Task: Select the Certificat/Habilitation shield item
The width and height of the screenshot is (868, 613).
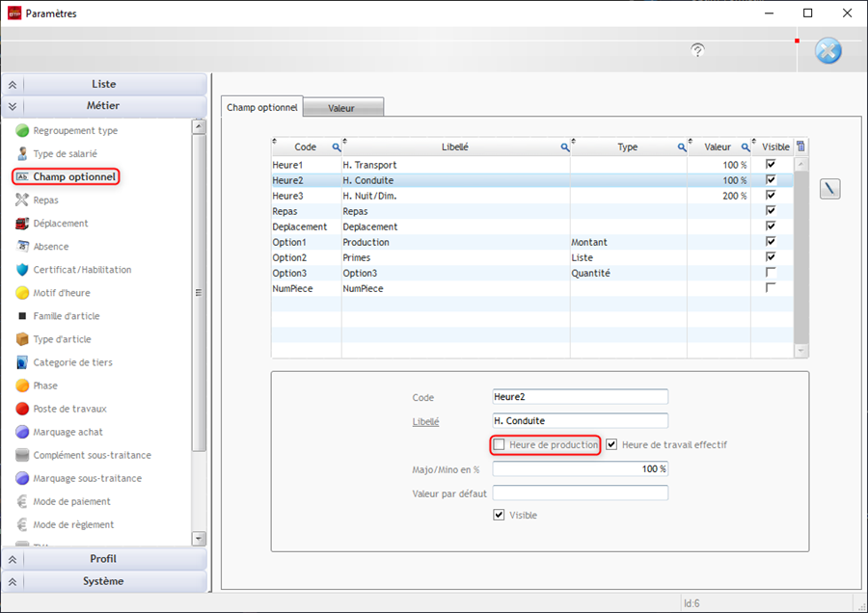Action: 82,270
